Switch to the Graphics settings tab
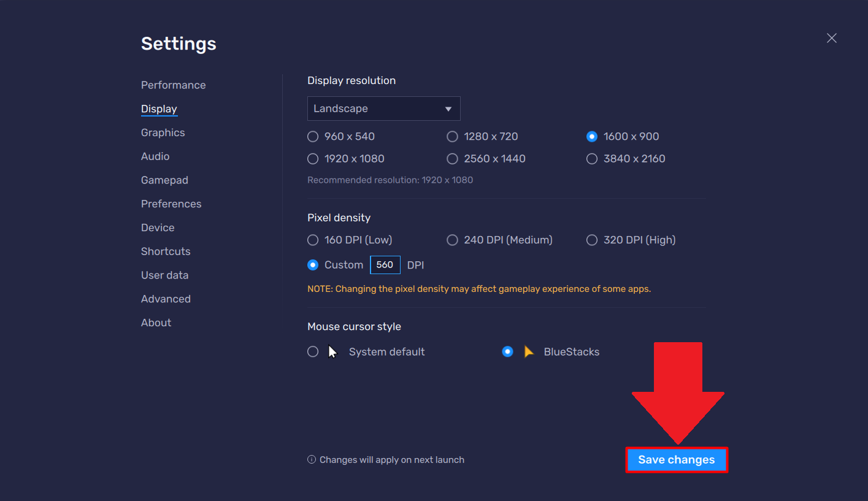The width and height of the screenshot is (868, 501). (163, 132)
